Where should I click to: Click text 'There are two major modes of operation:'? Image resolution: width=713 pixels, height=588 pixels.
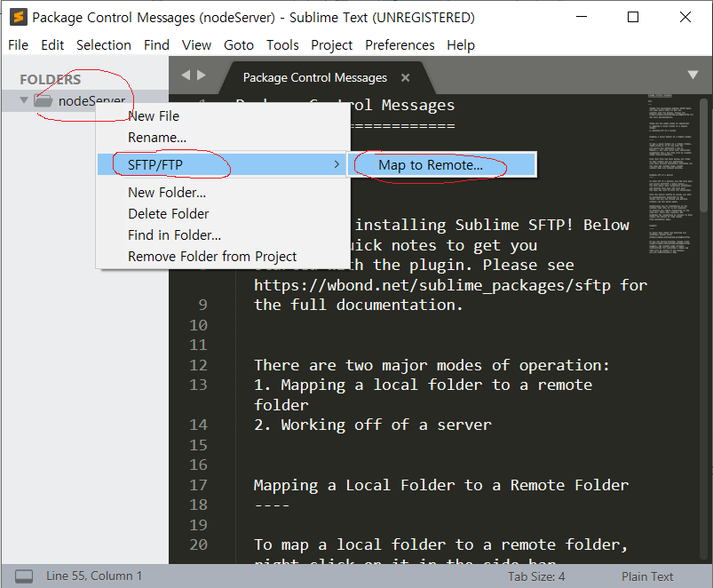click(x=432, y=365)
